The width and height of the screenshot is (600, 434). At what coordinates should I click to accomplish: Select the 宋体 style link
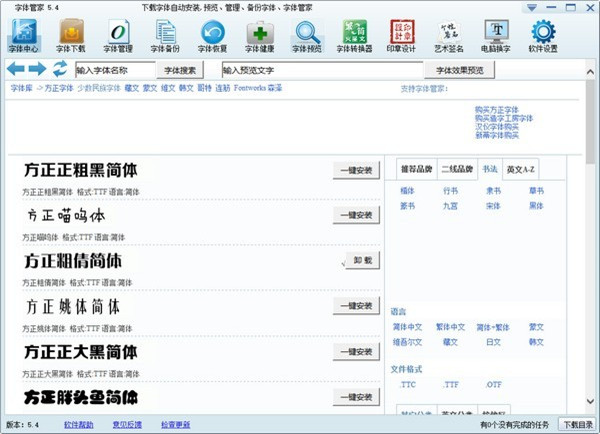[493, 206]
